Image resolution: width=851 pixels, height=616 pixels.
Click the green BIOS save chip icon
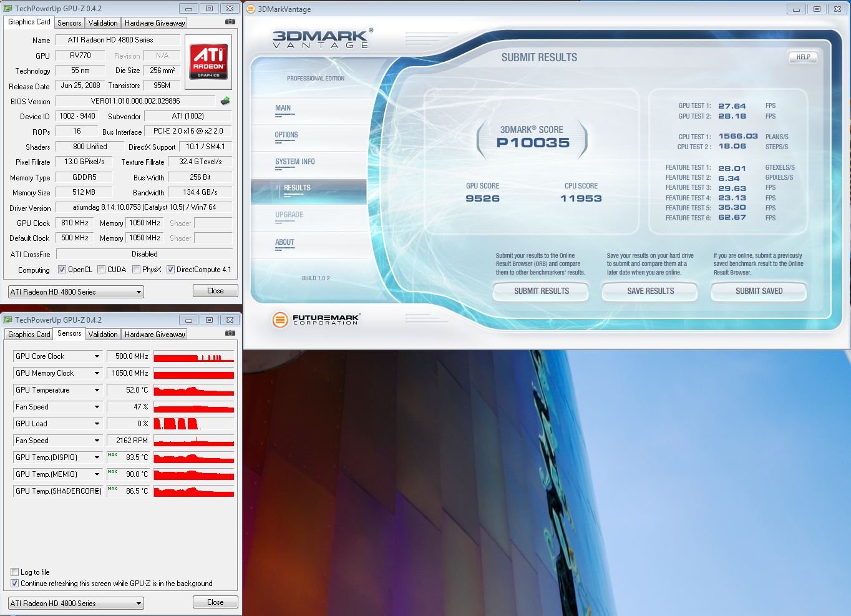pos(225,100)
